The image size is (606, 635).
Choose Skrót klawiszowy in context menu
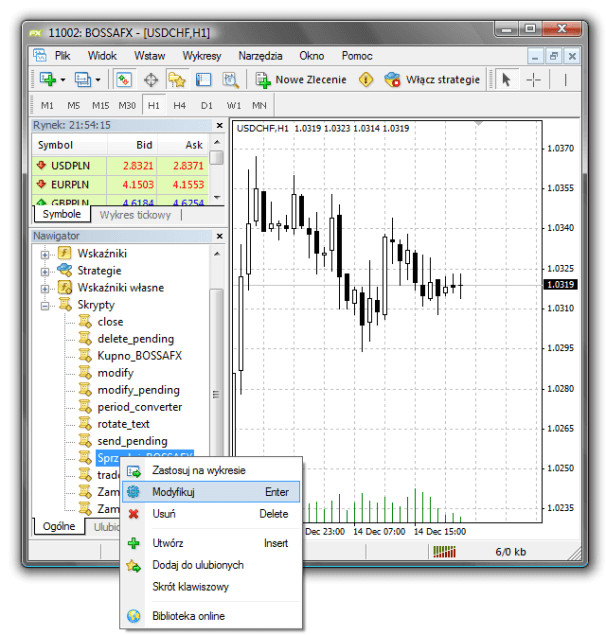pos(211,587)
